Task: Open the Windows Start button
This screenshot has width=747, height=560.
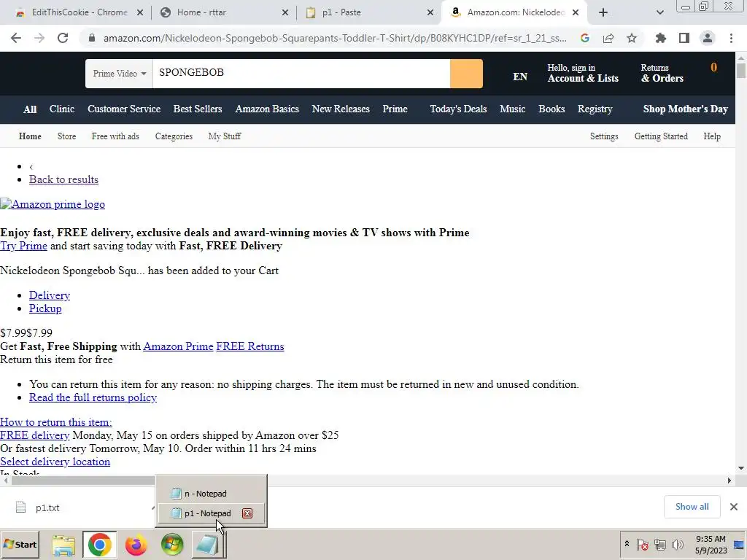Action: [x=20, y=544]
